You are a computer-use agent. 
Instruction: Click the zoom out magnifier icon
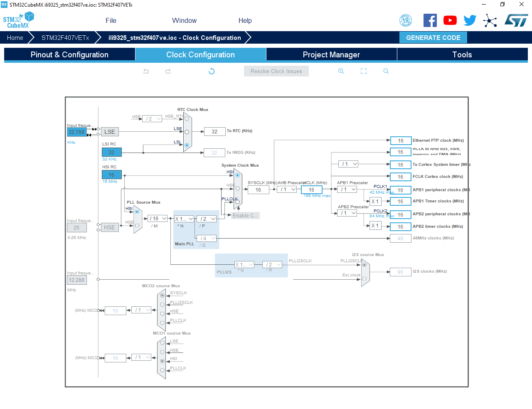[x=386, y=71]
